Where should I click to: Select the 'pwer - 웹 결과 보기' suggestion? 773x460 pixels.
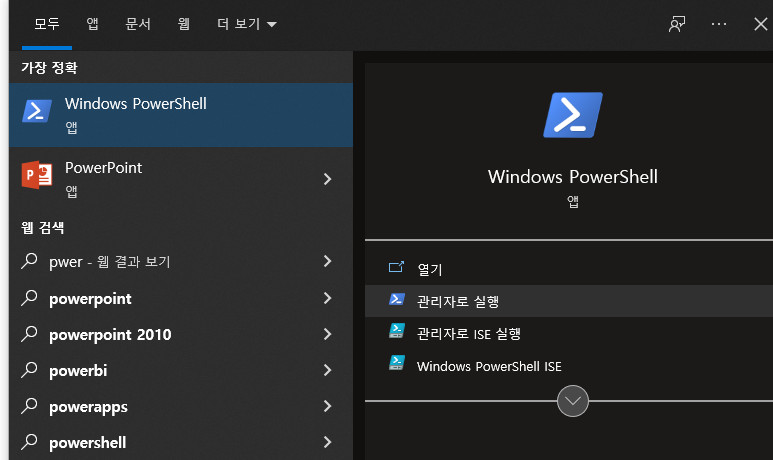click(x=181, y=261)
